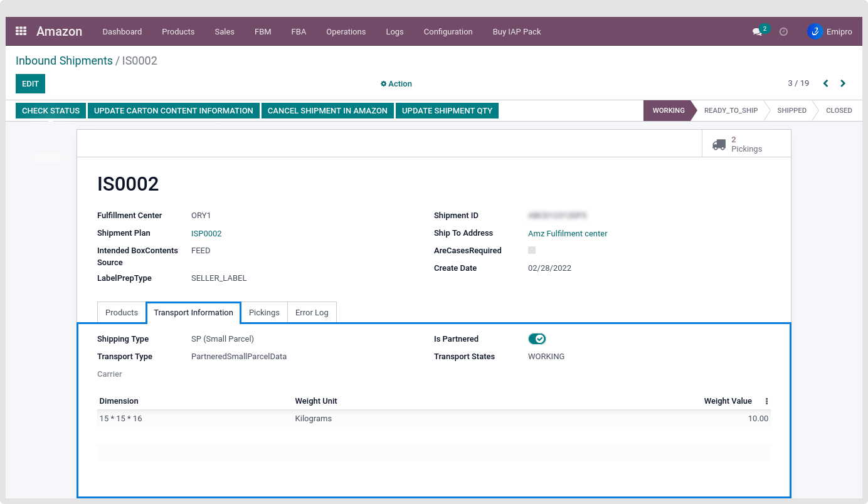Switch to the Products tab
868x504 pixels.
(122, 312)
